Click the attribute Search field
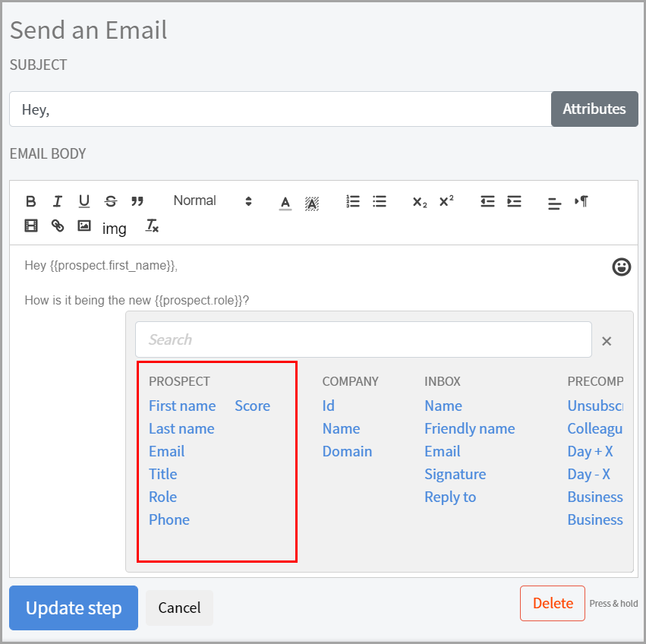The height and width of the screenshot is (644, 646). coord(363,339)
